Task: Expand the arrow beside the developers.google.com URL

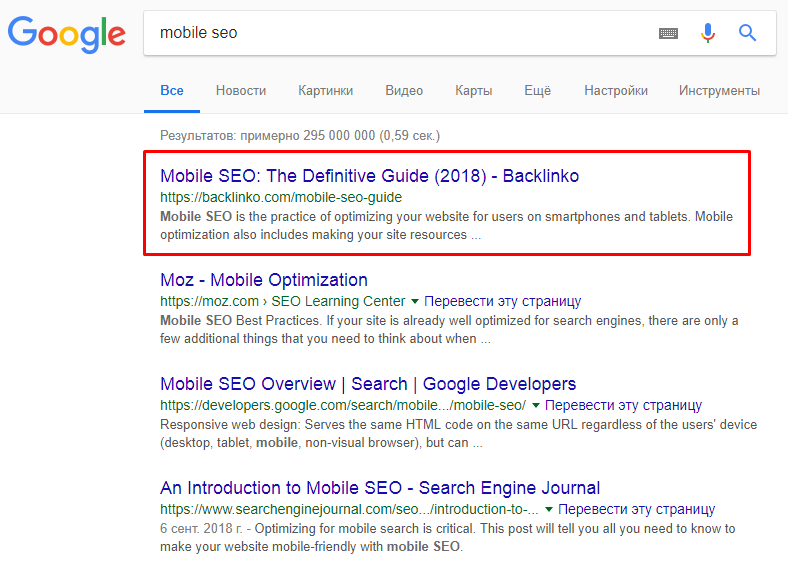Action: coord(536,405)
